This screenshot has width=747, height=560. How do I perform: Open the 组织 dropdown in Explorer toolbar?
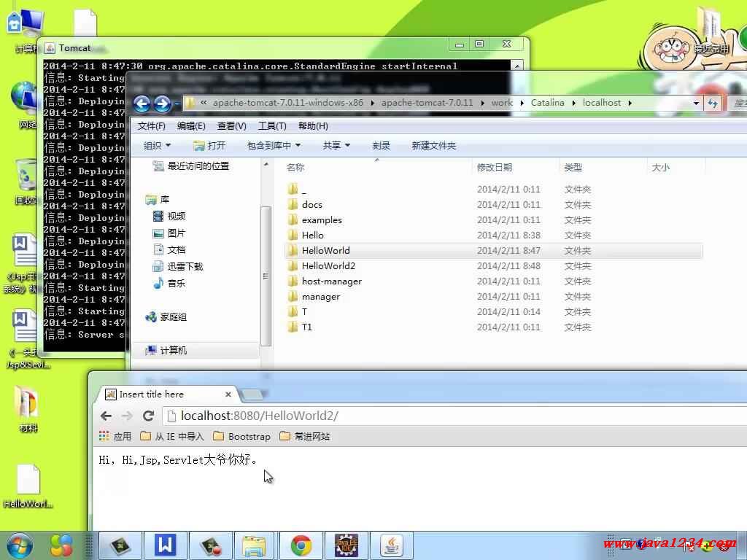pyautogui.click(x=157, y=146)
